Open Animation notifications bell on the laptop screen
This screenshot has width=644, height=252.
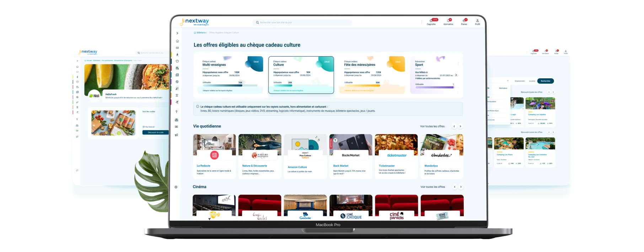click(x=448, y=21)
